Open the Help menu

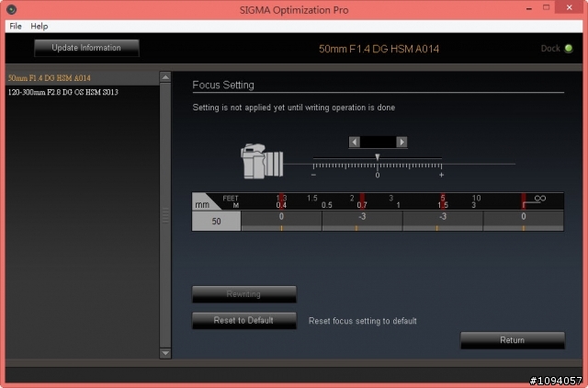(x=40, y=27)
